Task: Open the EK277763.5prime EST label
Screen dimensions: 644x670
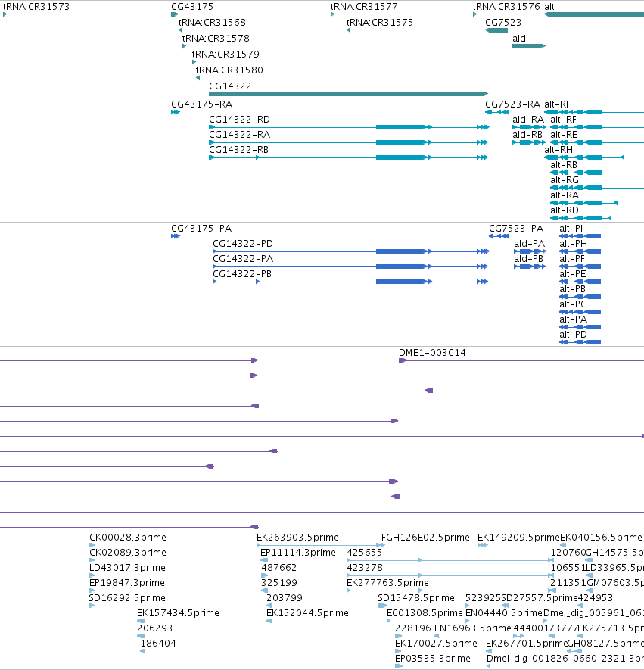Action: pyautogui.click(x=387, y=582)
